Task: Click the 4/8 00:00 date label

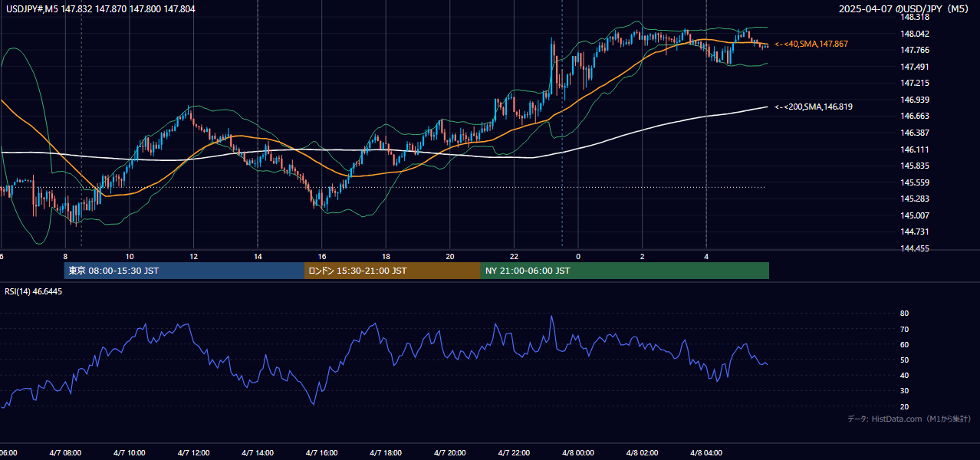Action: tap(578, 453)
